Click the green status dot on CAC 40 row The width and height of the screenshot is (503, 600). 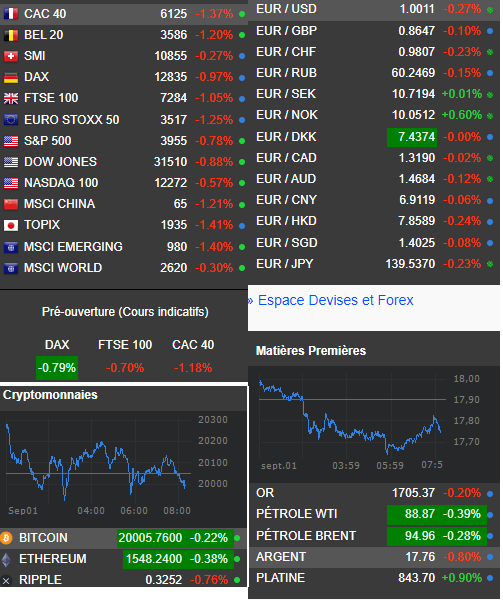242,14
